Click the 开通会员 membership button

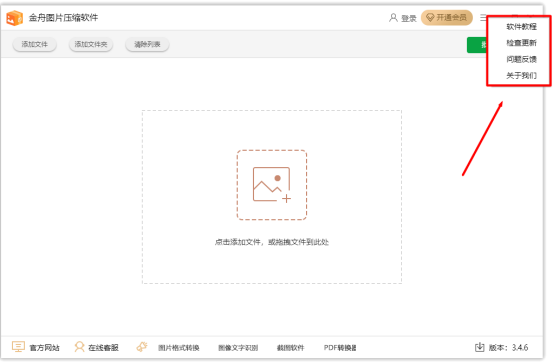coord(447,18)
